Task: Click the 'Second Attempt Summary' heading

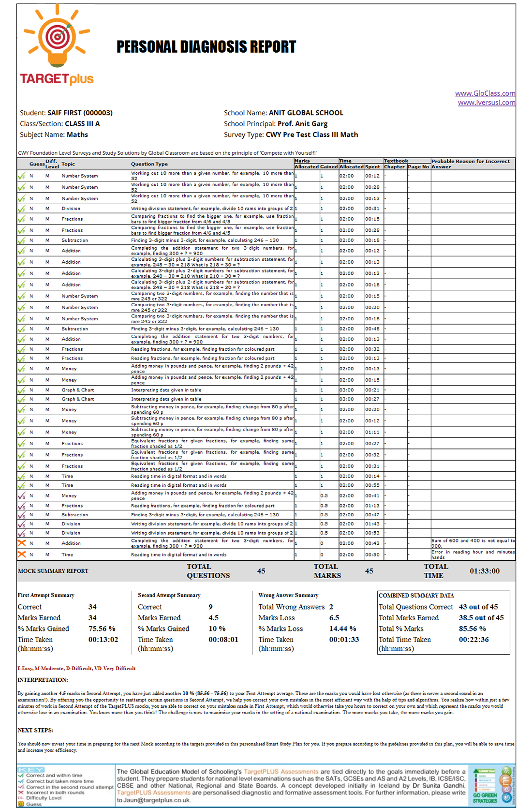Action: [x=169, y=595]
